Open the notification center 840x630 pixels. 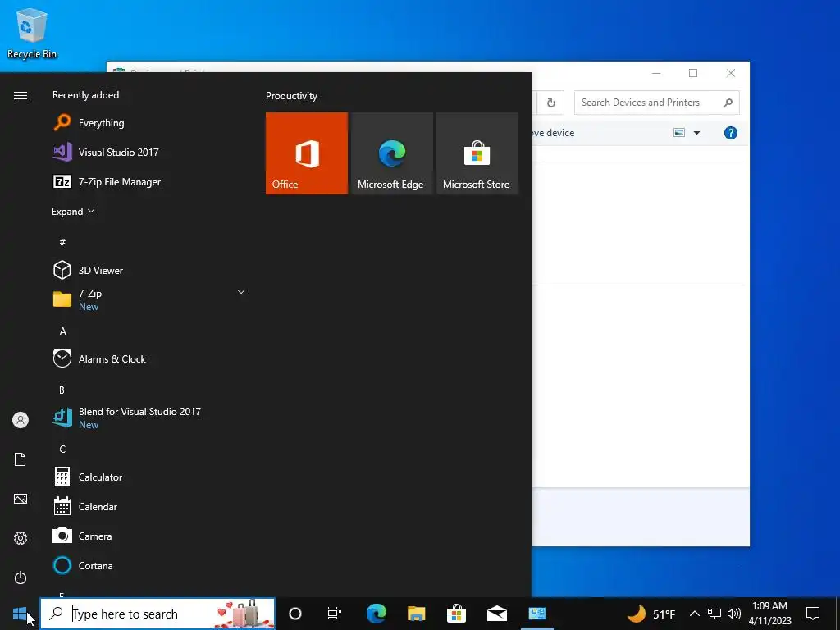[x=813, y=614]
